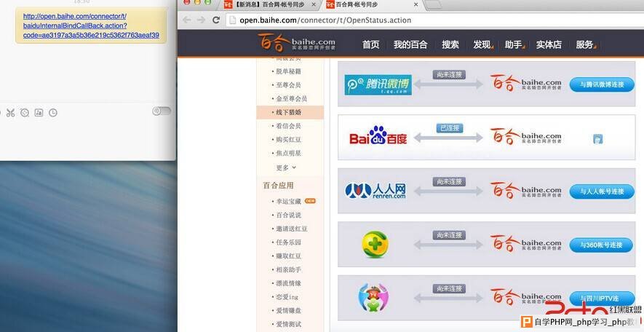Image resolution: width=644 pixels, height=332 pixels.
Task: Close the active 百合网-帐号同步 tab
Action: click(x=416, y=4)
